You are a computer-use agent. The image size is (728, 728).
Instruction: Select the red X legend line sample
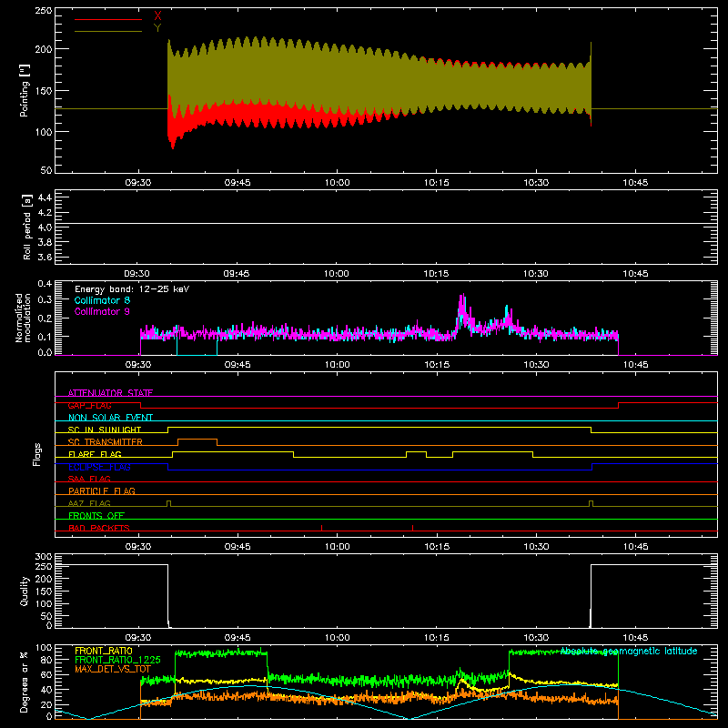[108, 19]
